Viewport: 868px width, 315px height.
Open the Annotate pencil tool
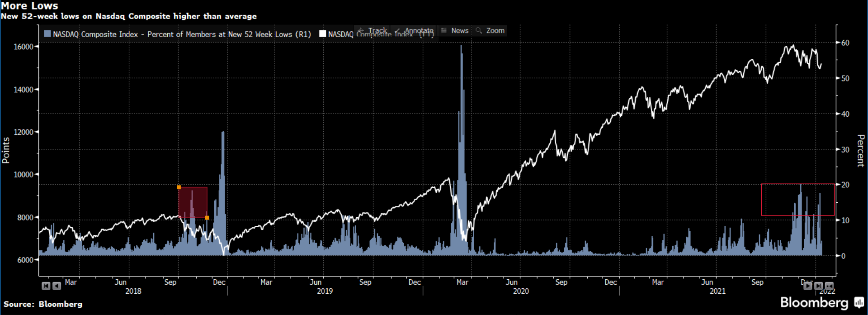[414, 30]
